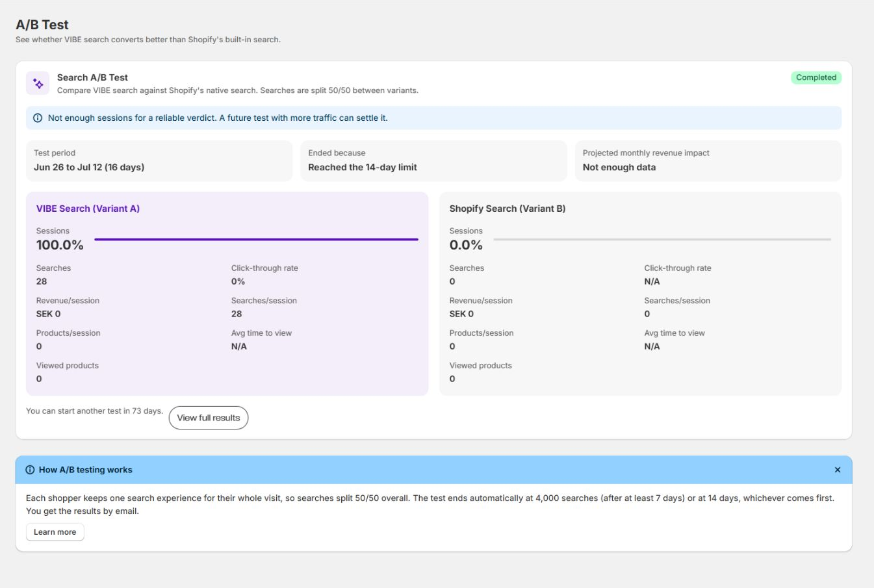The height and width of the screenshot is (588, 874).
Task: Click the info icon beside How A/B testing works
Action: (x=30, y=470)
